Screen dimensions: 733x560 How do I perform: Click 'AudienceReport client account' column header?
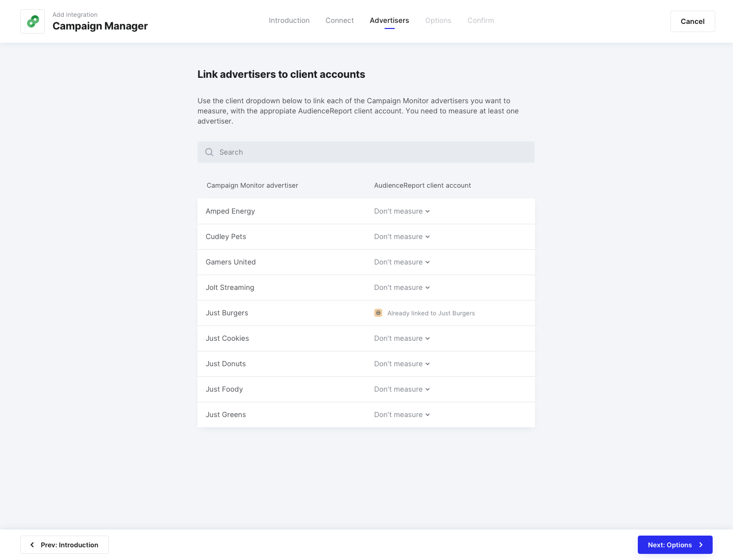(x=422, y=186)
